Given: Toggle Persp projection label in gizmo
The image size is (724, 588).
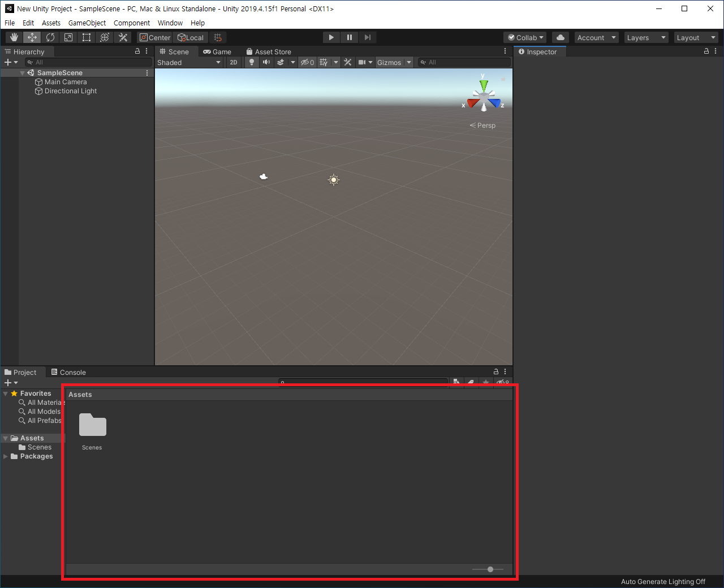Looking at the screenshot, I should 482,126.
